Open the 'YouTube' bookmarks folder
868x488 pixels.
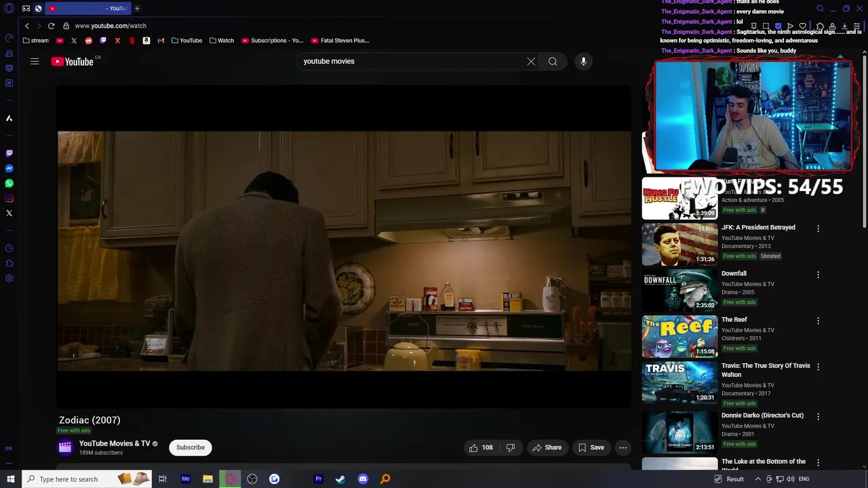186,41
